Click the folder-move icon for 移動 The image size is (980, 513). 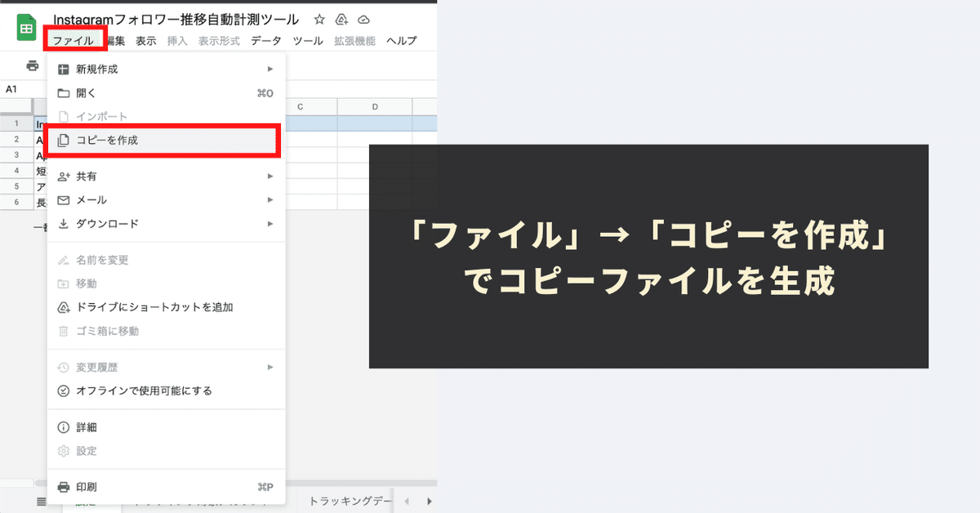pyautogui.click(x=64, y=283)
